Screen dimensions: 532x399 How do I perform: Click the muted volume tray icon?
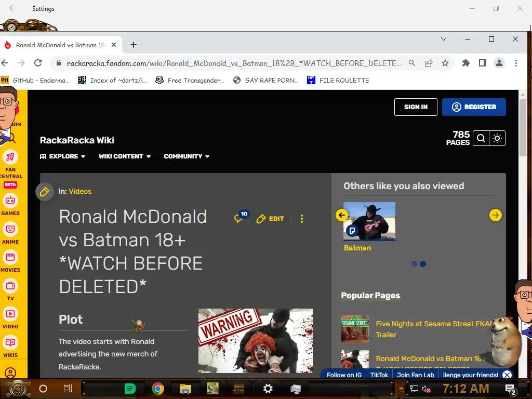pos(426,389)
